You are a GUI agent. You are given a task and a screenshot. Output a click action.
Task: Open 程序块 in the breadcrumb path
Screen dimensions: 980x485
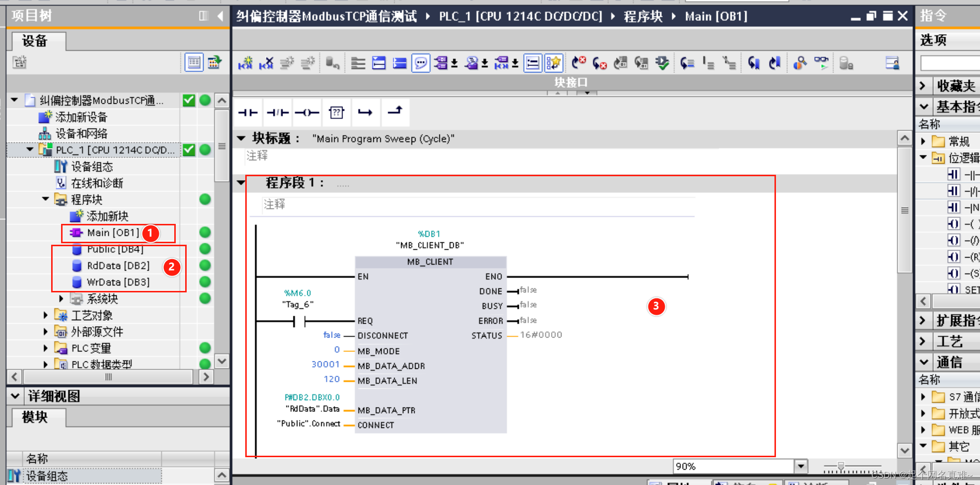point(643,16)
